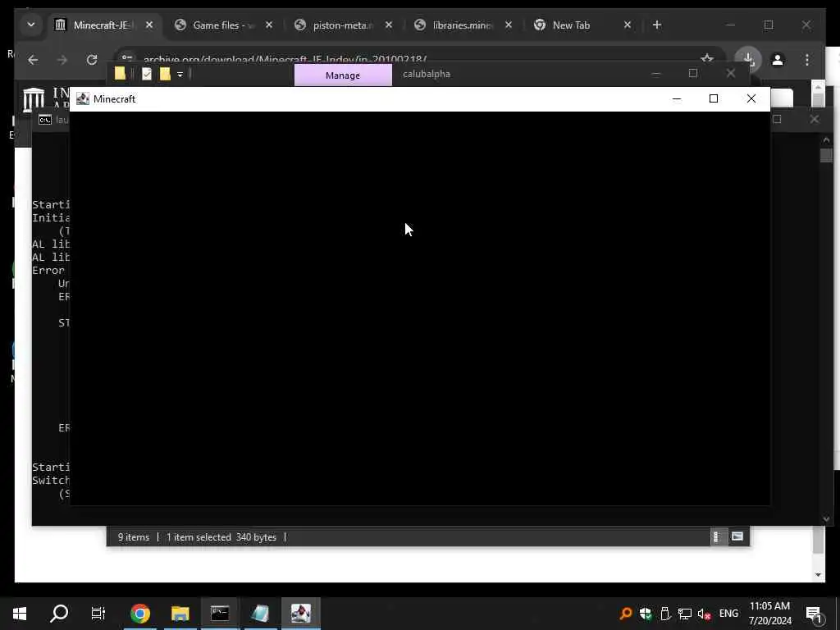Open the notification center icon
Screen dimensions: 840x630
tap(814, 614)
